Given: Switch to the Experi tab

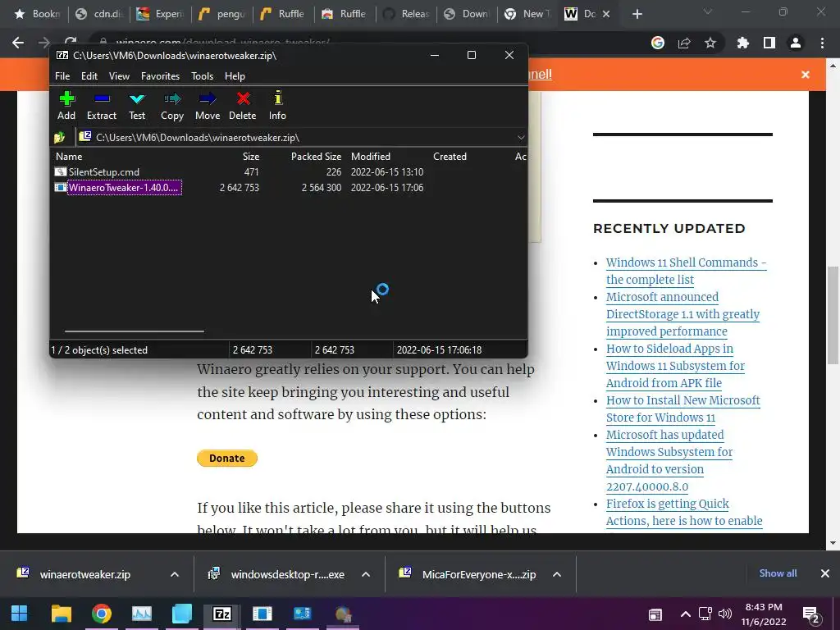Looking at the screenshot, I should [x=161, y=14].
